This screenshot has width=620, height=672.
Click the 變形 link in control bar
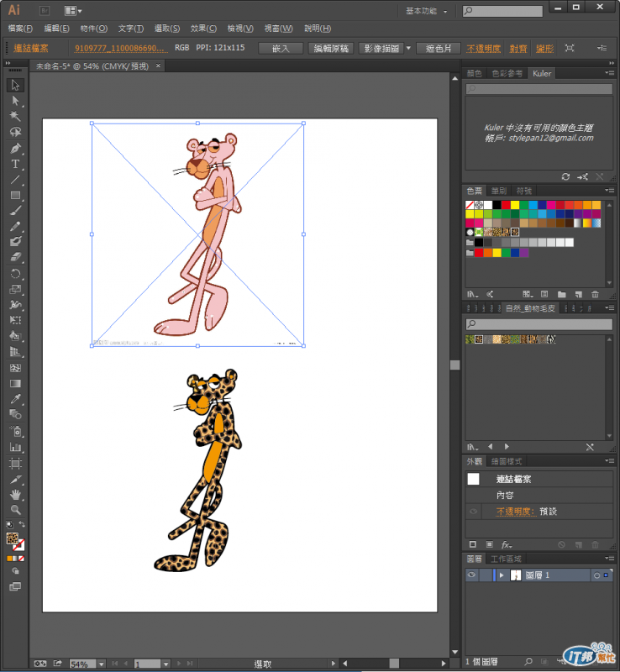coord(544,49)
